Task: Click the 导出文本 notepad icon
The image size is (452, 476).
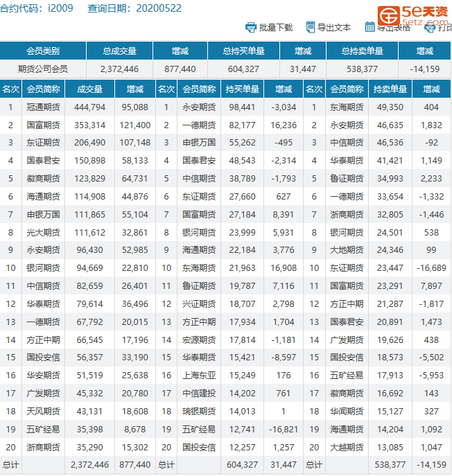Action: (x=311, y=28)
